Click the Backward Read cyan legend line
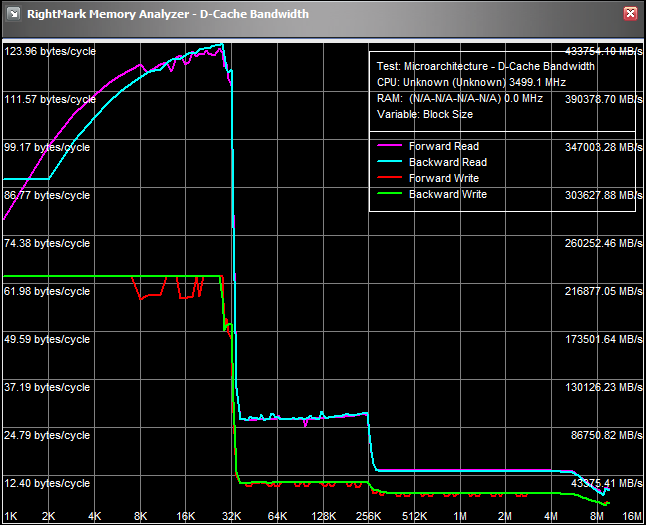Viewport: 646px width, 525px height. (389, 162)
